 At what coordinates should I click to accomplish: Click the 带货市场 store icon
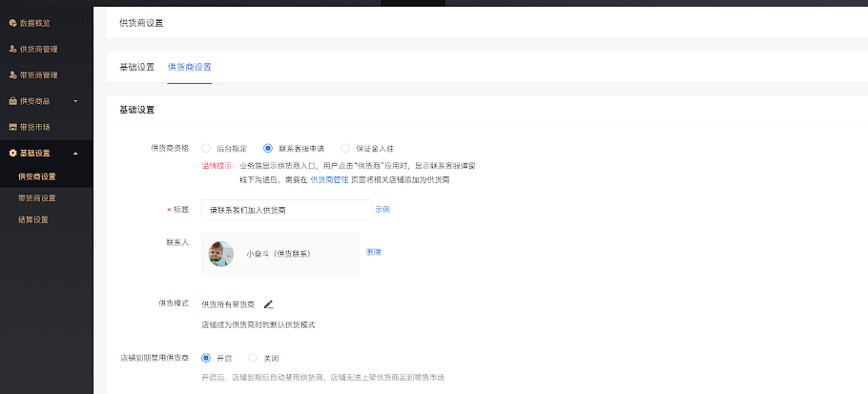click(12, 127)
